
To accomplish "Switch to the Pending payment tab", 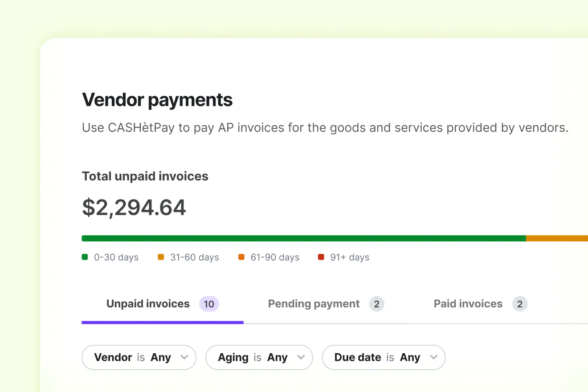I will pos(313,304).
